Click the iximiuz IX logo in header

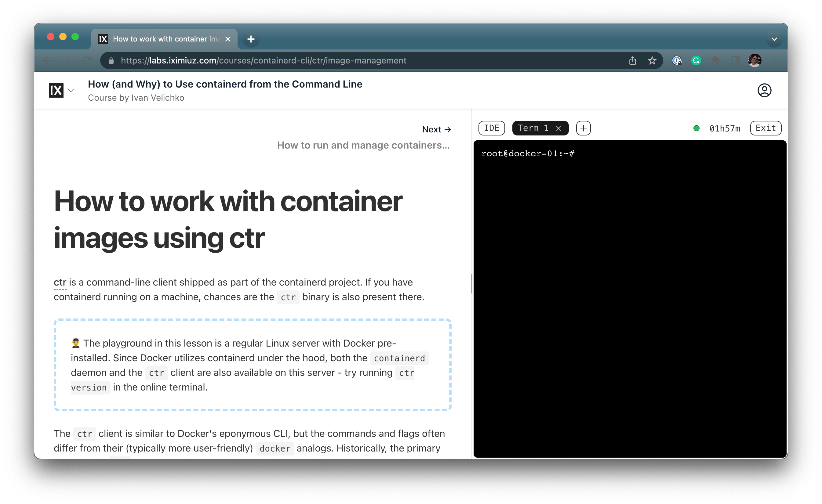(56, 90)
